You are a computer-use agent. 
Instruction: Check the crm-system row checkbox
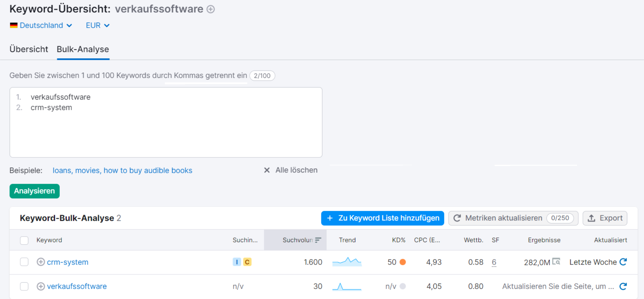(24, 262)
